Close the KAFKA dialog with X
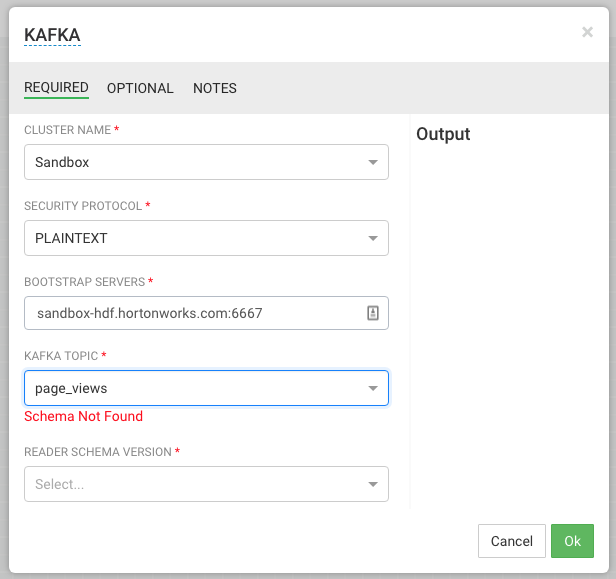616x579 pixels. pos(587,32)
